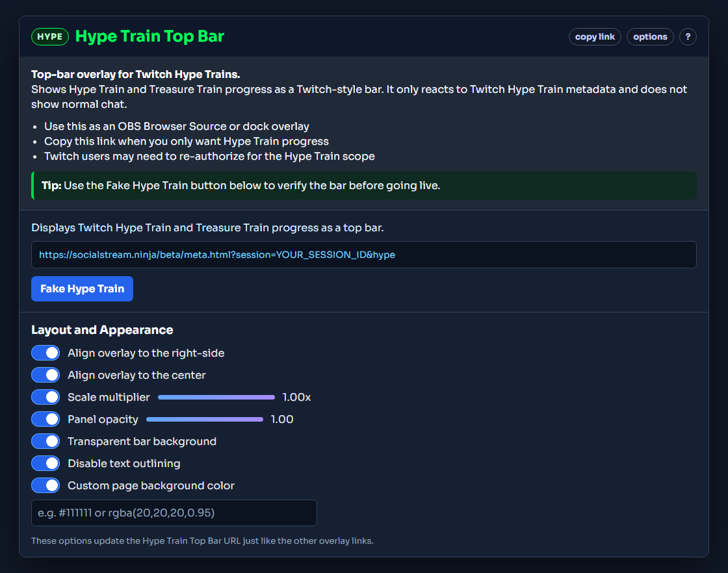Click 'Use this as an OBS Browser Source' bullet
The image size is (728, 573).
point(176,126)
